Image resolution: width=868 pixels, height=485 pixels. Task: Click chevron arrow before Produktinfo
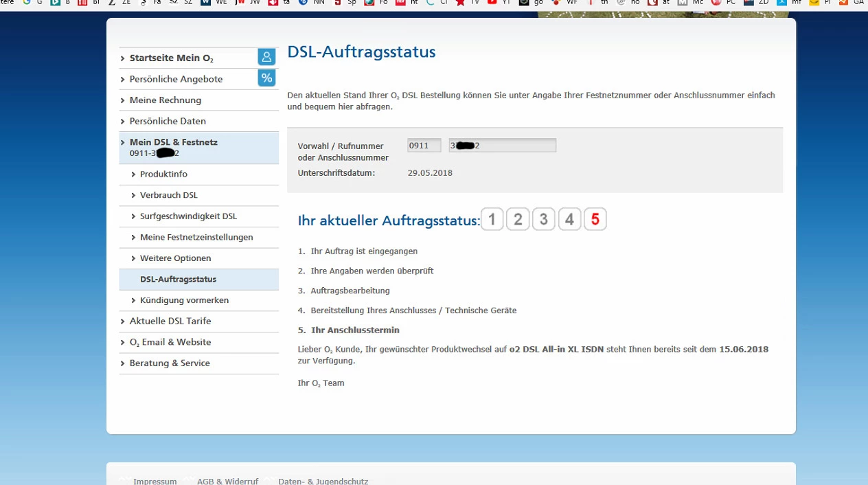(133, 174)
